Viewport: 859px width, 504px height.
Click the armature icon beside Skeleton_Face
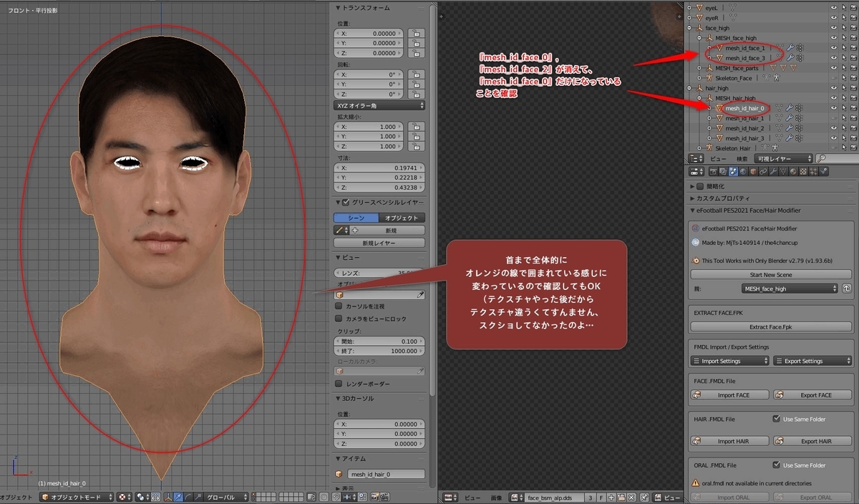click(709, 78)
